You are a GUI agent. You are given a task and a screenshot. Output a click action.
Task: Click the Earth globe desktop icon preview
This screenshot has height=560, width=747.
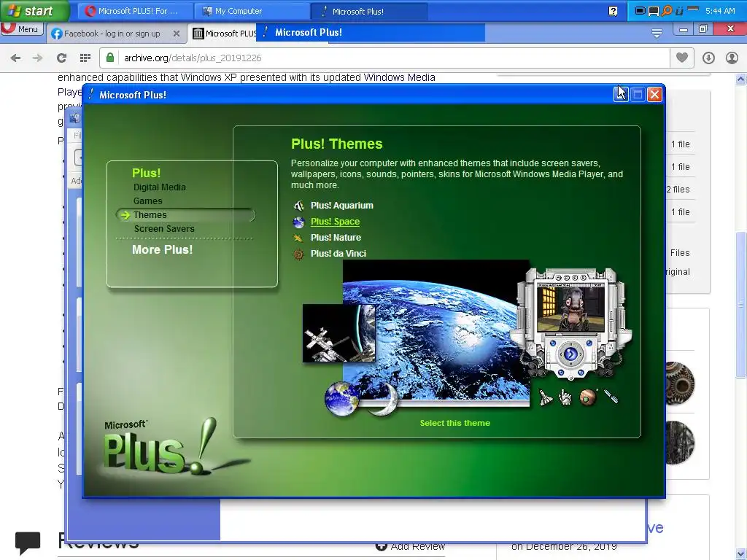pos(341,399)
